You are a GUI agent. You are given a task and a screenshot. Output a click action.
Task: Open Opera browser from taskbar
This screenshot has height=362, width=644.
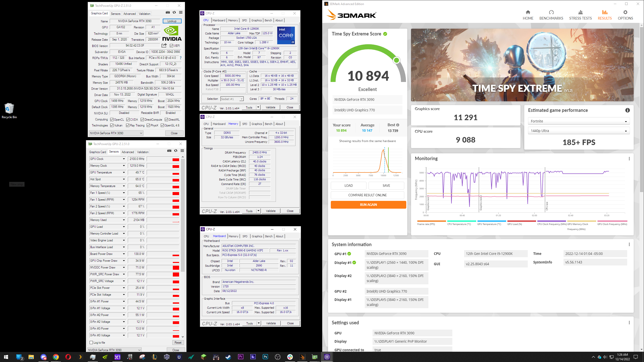coord(68,357)
